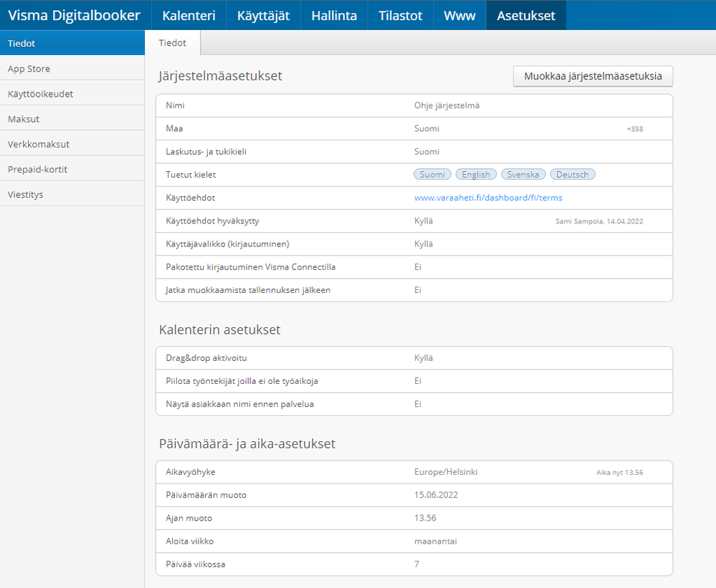
Task: Click the English language tag
Action: click(x=476, y=174)
